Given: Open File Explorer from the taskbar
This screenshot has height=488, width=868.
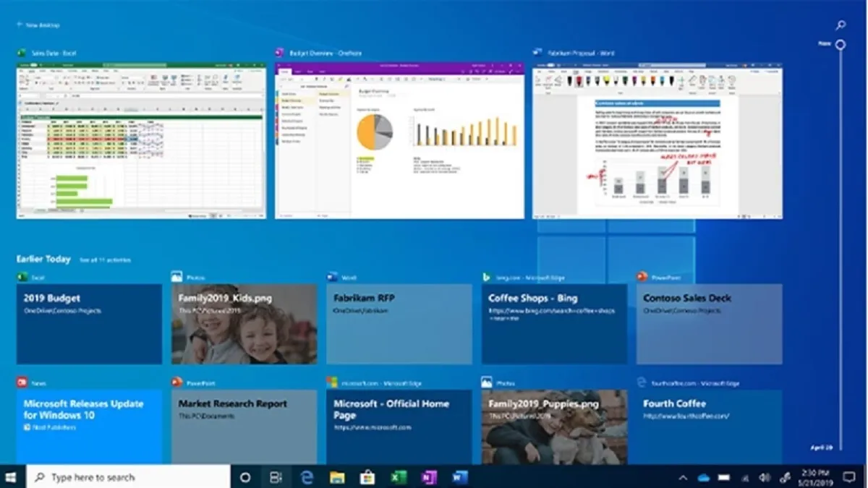Looking at the screenshot, I should (337, 477).
